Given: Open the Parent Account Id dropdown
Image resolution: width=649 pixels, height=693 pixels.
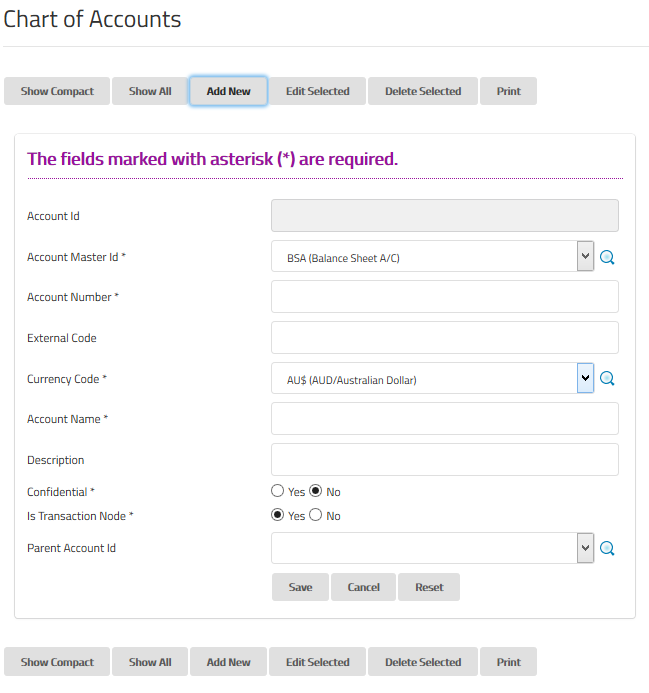Looking at the screenshot, I should 586,548.
